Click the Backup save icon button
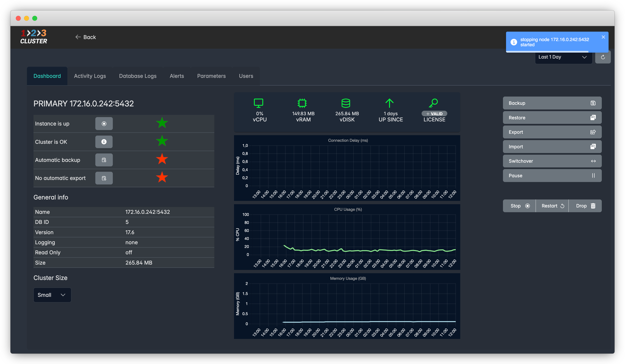625x364 pixels. pyautogui.click(x=593, y=103)
